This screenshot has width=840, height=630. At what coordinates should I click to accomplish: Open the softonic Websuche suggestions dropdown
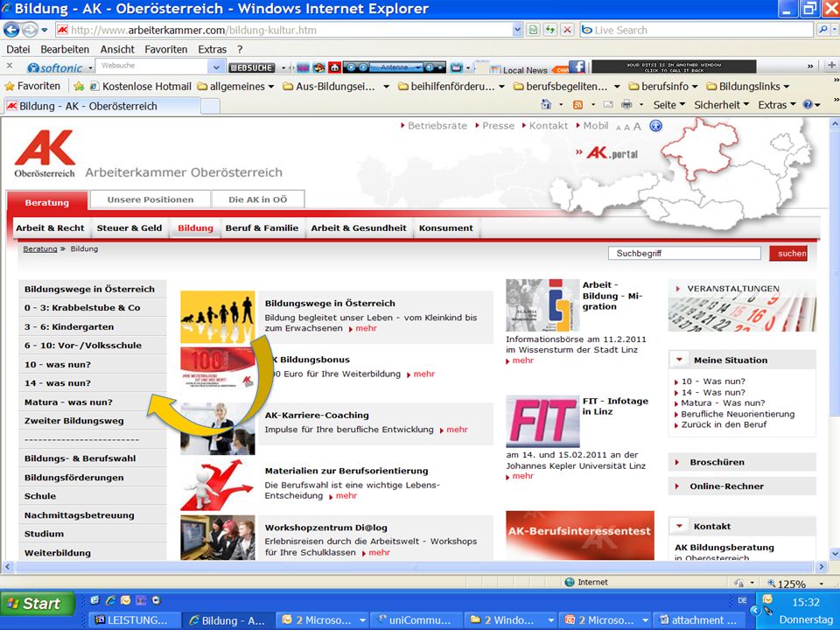[216, 67]
